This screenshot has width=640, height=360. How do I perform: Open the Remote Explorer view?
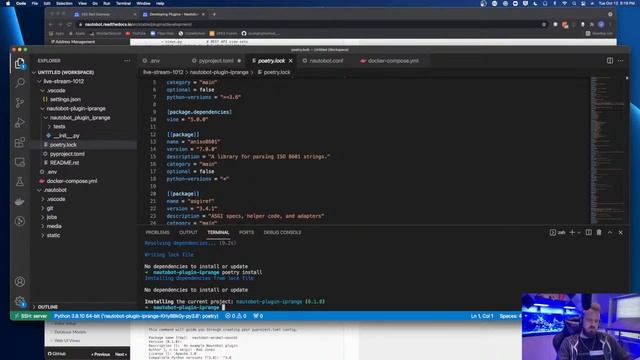click(20, 162)
